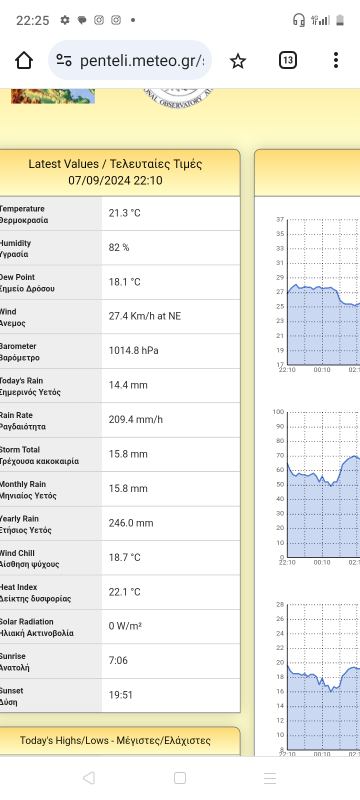Select rain rate value 209.4 mm/h
The height and width of the screenshot is (800, 360).
[x=136, y=420]
